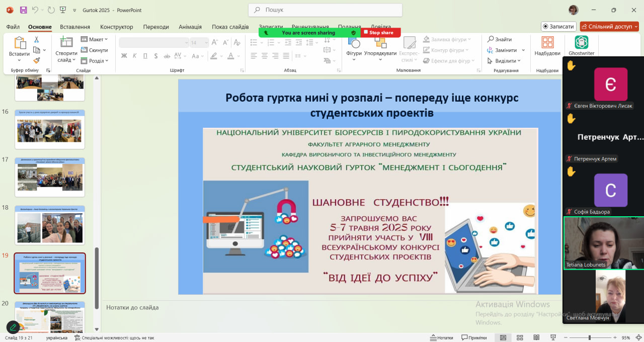
Task: Expand the Layout (Макет) dropdown
Action: pos(95,39)
